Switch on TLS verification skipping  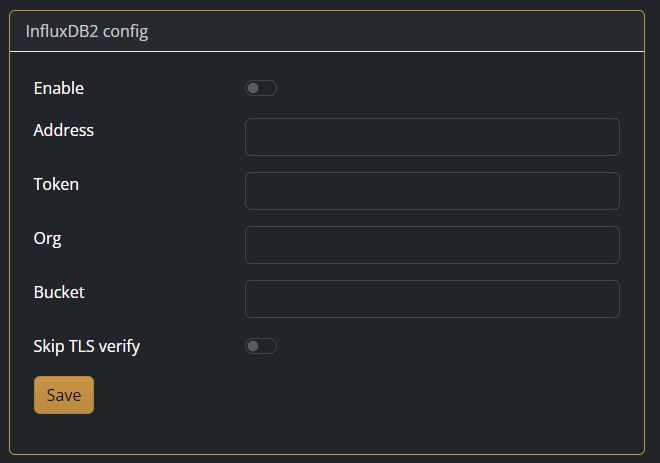click(261, 346)
